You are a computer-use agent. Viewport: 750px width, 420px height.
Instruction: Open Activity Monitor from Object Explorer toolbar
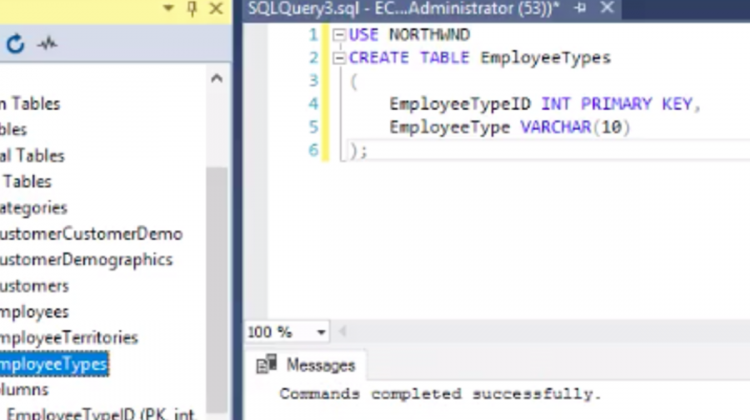coord(46,44)
